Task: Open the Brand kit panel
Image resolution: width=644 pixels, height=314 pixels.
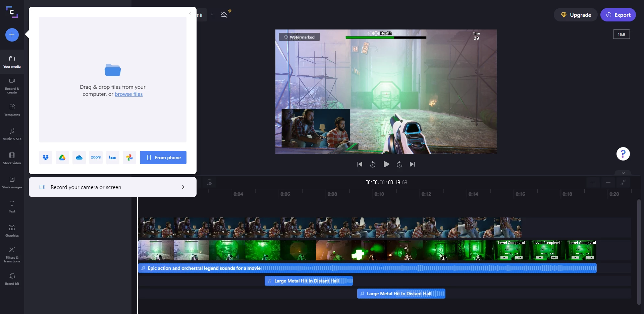Action: point(12,278)
